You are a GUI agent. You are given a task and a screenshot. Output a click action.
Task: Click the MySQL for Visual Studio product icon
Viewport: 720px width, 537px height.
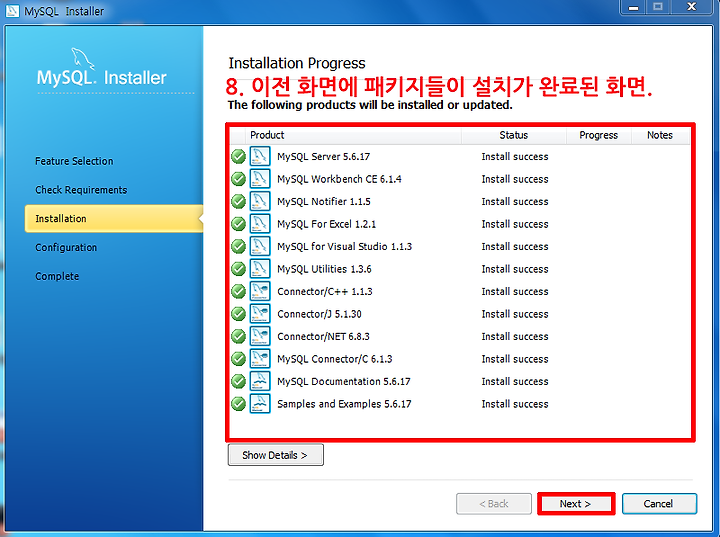pos(260,246)
